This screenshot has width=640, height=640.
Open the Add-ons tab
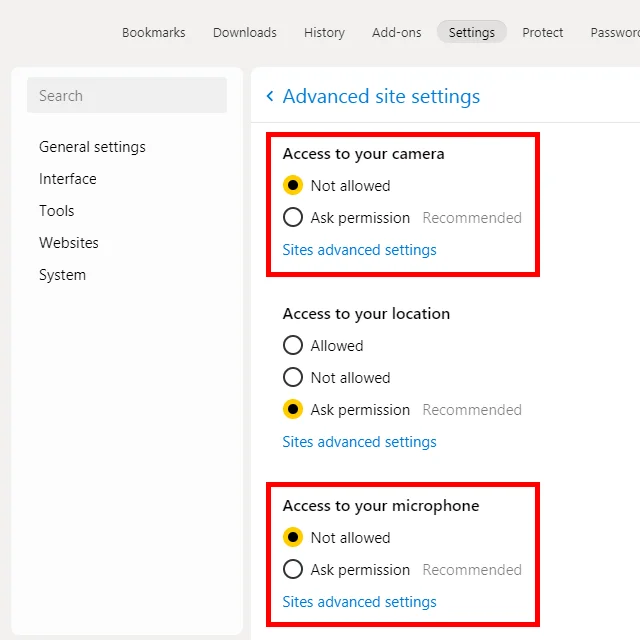coord(396,32)
